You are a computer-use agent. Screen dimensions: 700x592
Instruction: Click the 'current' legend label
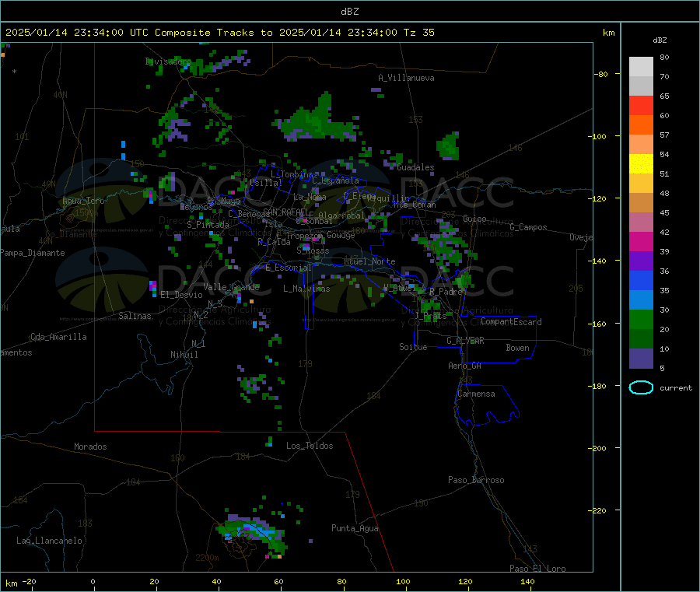coord(676,388)
